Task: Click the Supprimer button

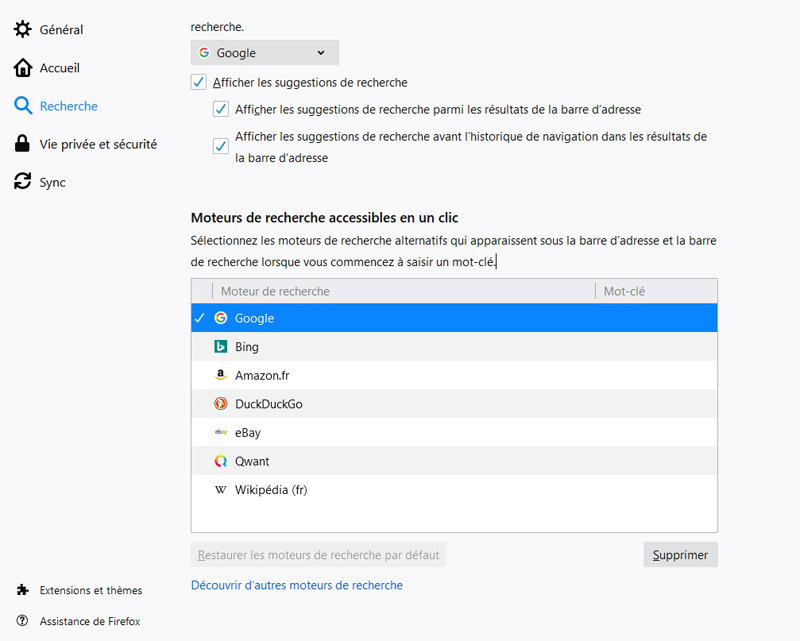Action: (x=680, y=555)
